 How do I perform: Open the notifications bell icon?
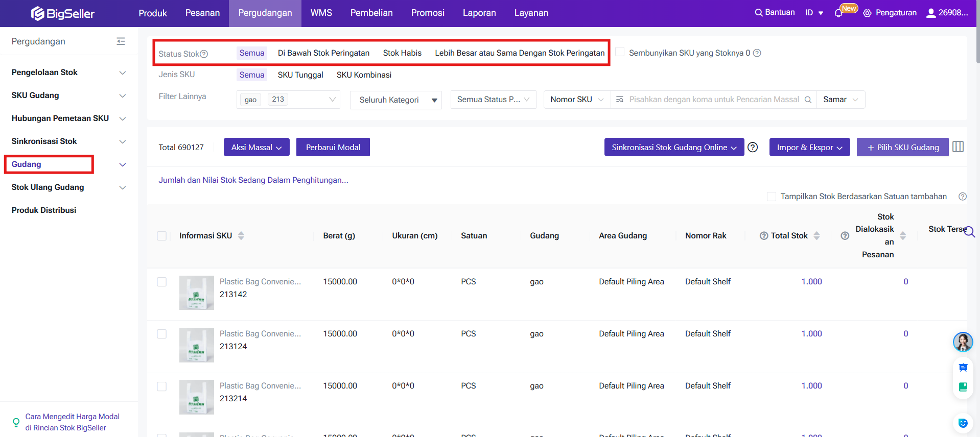838,13
